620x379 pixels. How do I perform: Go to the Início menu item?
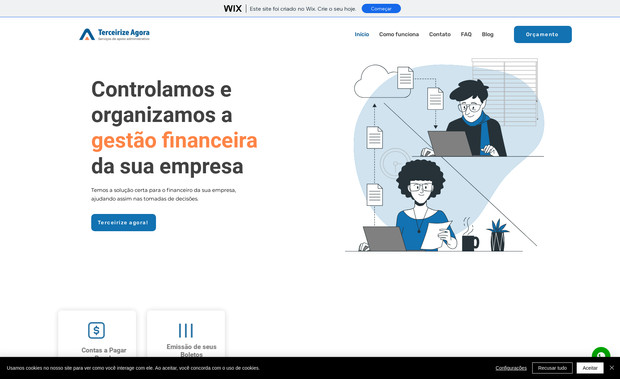point(362,34)
